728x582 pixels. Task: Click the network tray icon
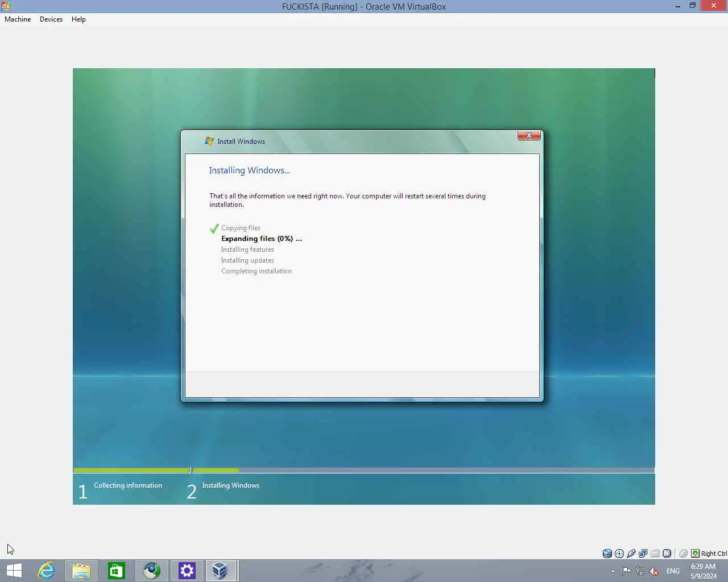[640, 571]
